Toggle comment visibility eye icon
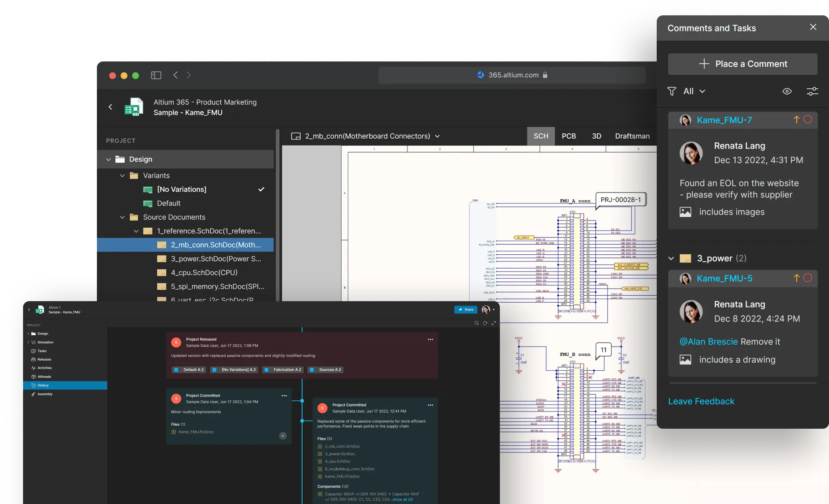Image resolution: width=829 pixels, height=504 pixels. tap(787, 91)
